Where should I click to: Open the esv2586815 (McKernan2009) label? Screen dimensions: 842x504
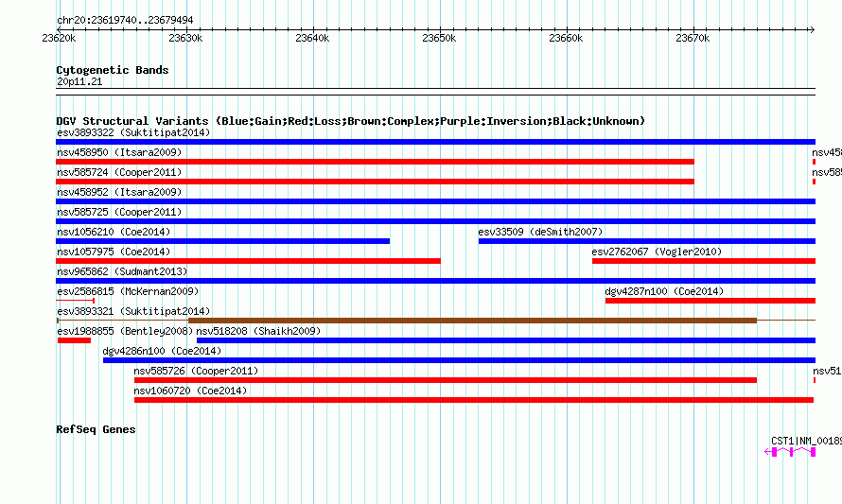(128, 291)
